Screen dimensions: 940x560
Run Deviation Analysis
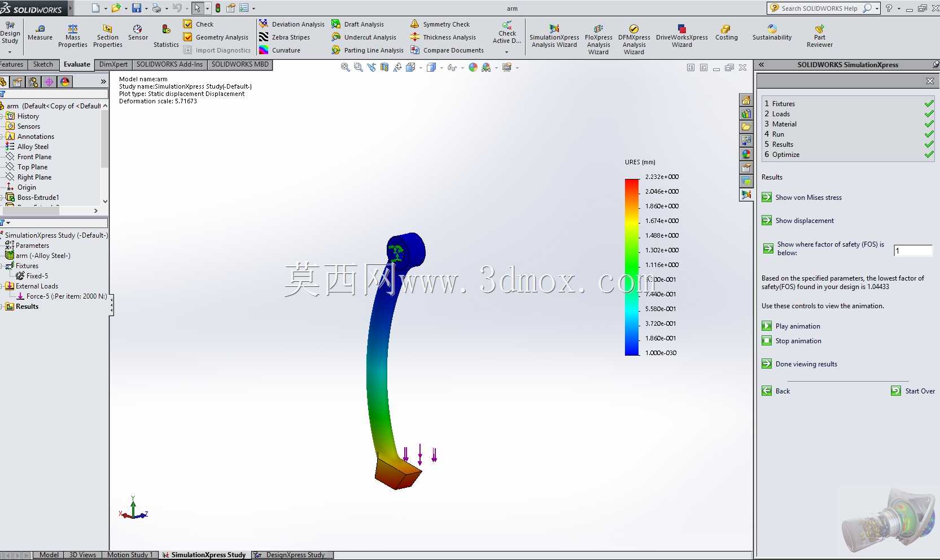(292, 24)
